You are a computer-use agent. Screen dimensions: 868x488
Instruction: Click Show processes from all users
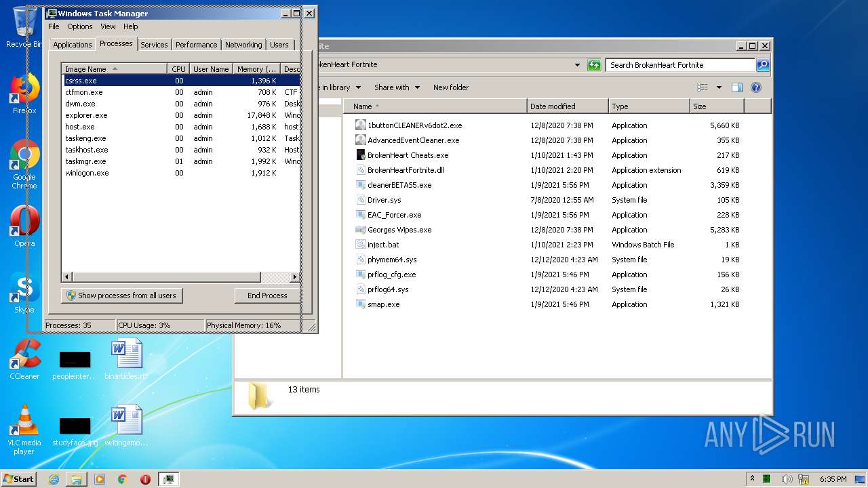pos(122,296)
